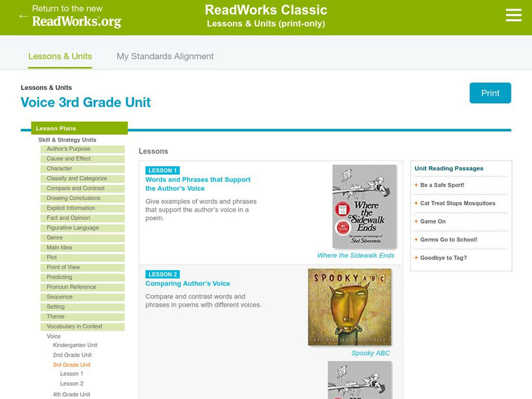Open Where the Sidewalk Ends caption link
The height and width of the screenshot is (399, 532).
(x=356, y=255)
